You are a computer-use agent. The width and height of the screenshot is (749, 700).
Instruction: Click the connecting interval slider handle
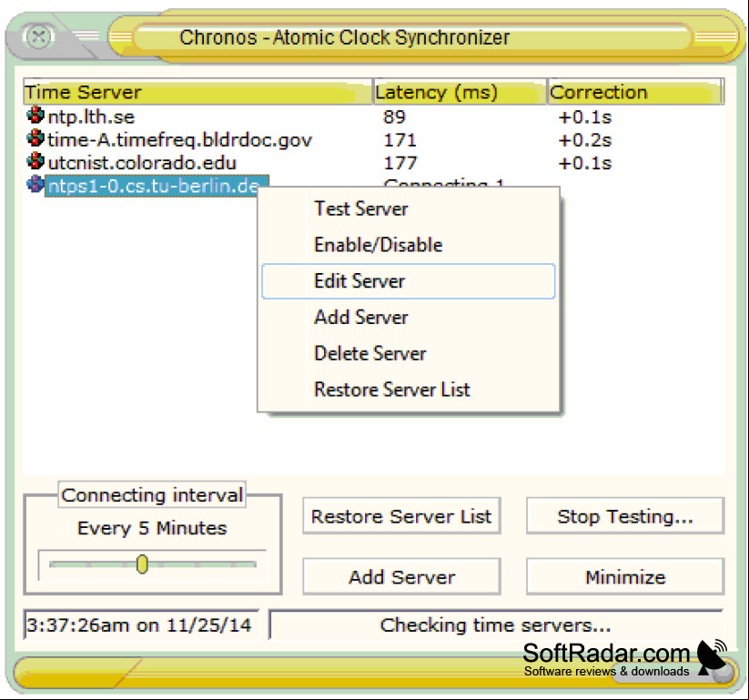pos(142,564)
